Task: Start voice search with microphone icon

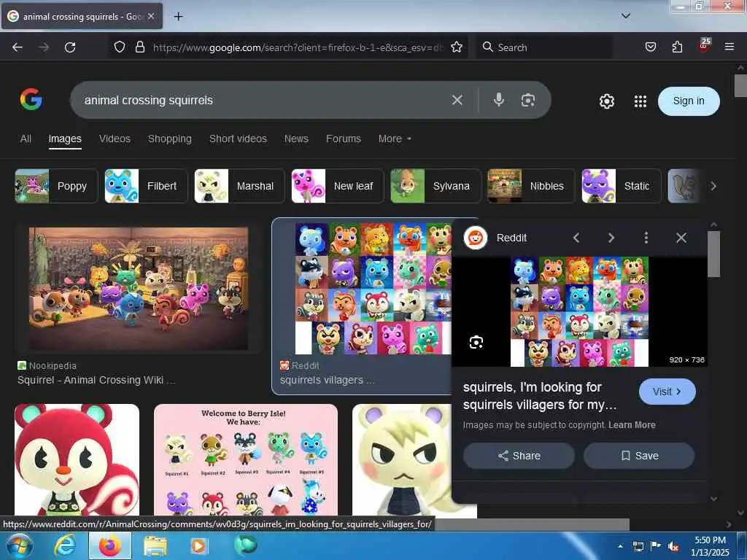Action: 499,99
